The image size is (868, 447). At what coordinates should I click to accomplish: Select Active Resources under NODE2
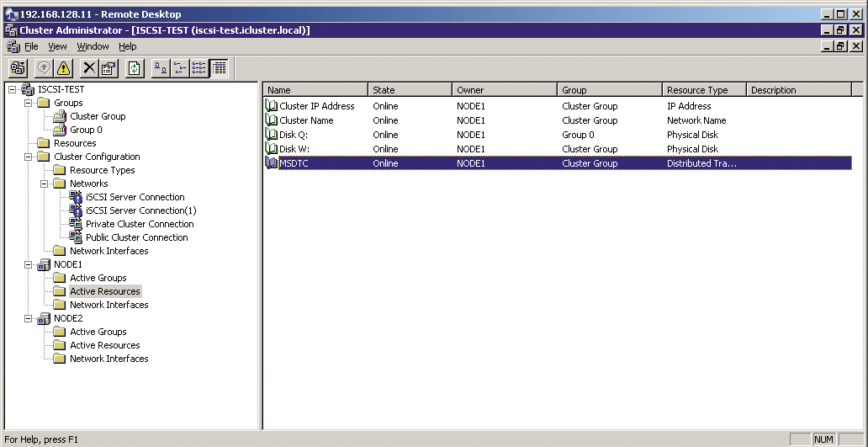tap(105, 345)
